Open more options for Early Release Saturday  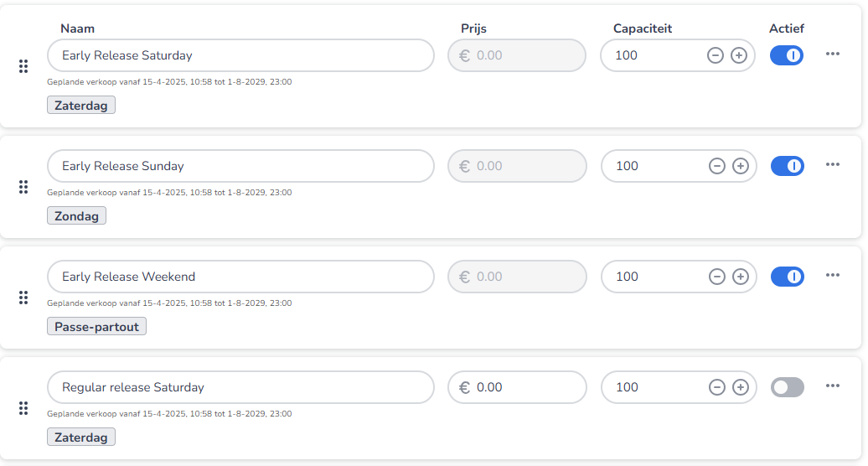click(x=832, y=54)
